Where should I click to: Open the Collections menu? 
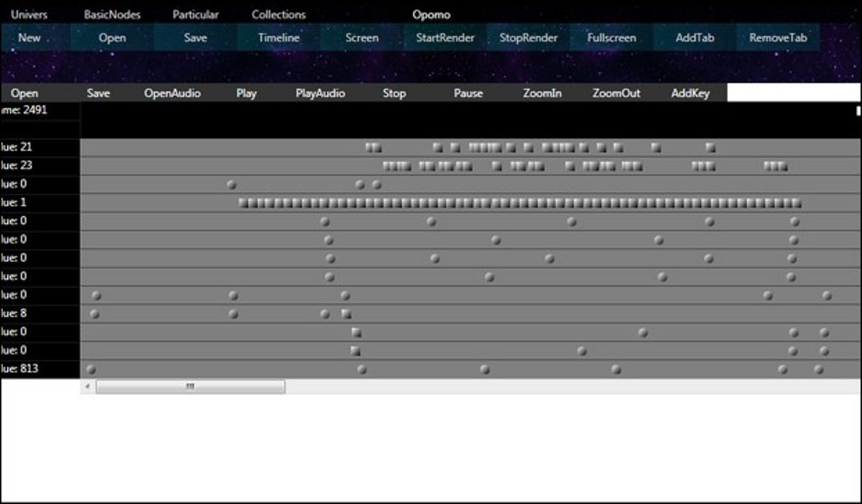point(279,14)
